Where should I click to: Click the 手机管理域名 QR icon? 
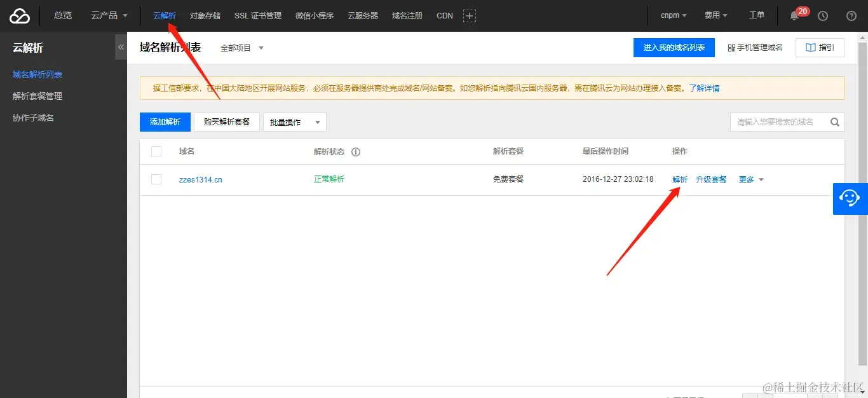(x=731, y=48)
